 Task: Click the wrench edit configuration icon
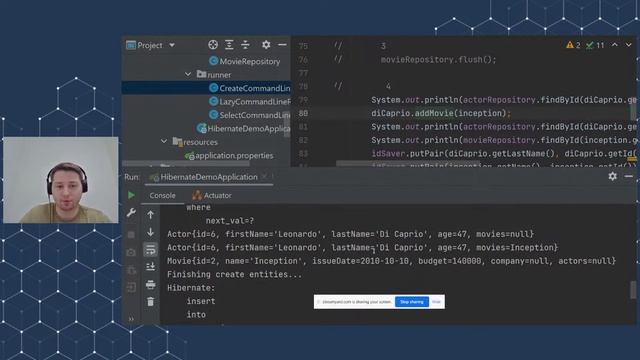pos(131,213)
